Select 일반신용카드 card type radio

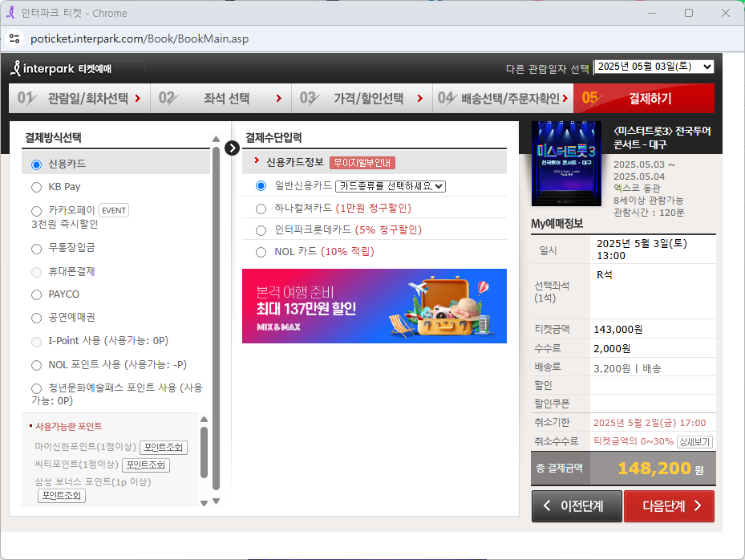pyautogui.click(x=261, y=186)
